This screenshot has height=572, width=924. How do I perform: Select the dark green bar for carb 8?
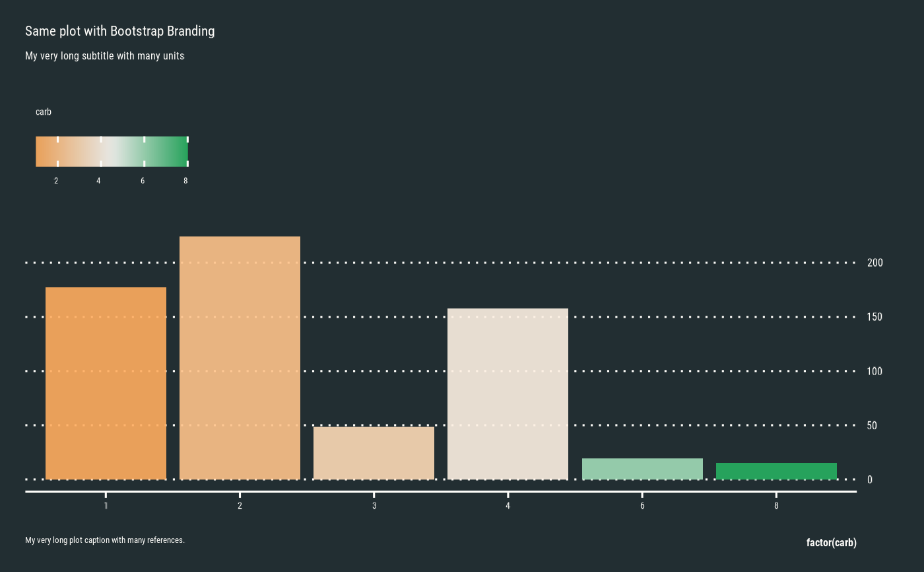(x=776, y=471)
